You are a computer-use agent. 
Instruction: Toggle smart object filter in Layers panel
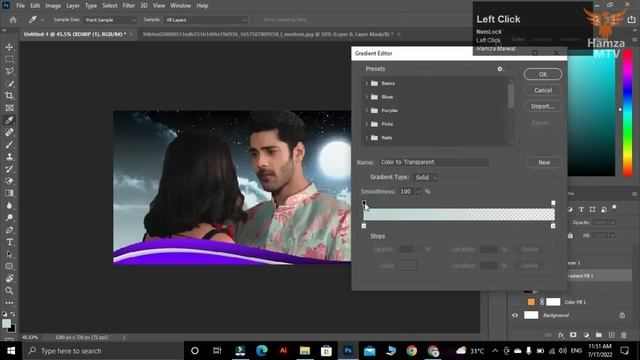(x=604, y=209)
